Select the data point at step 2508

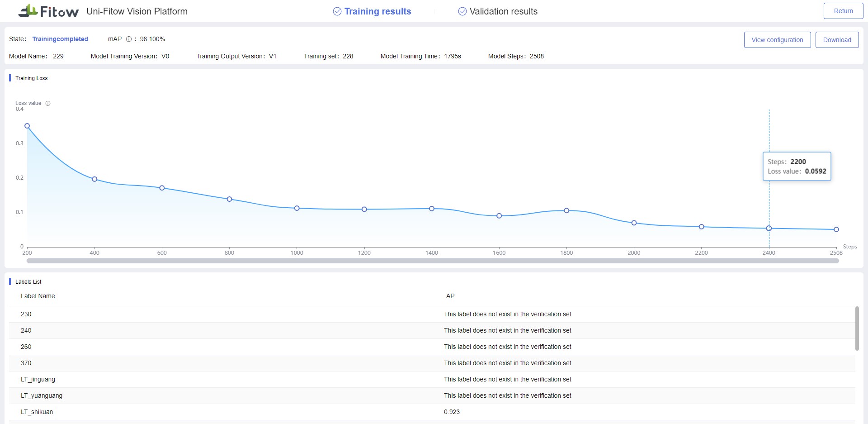[836, 229]
